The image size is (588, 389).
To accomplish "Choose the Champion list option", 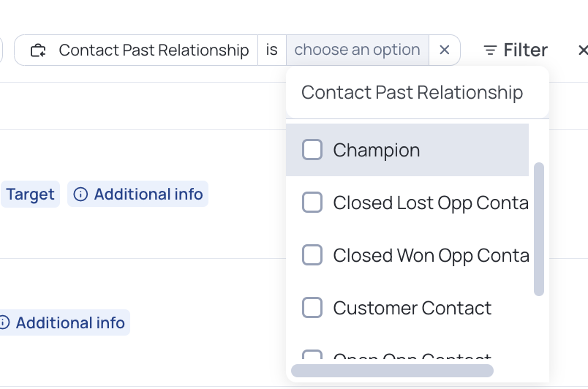I will [407, 150].
